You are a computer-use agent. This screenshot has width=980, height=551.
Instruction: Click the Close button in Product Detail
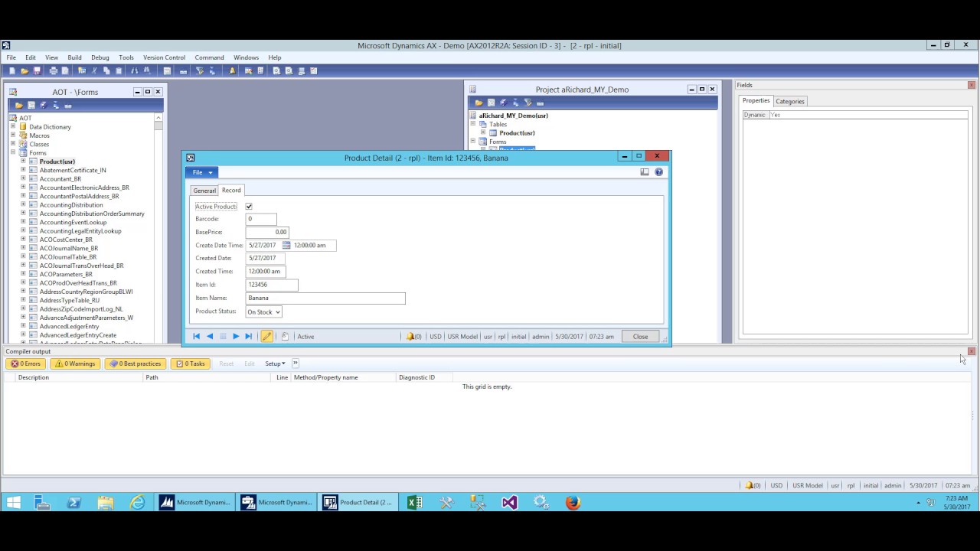coord(640,336)
